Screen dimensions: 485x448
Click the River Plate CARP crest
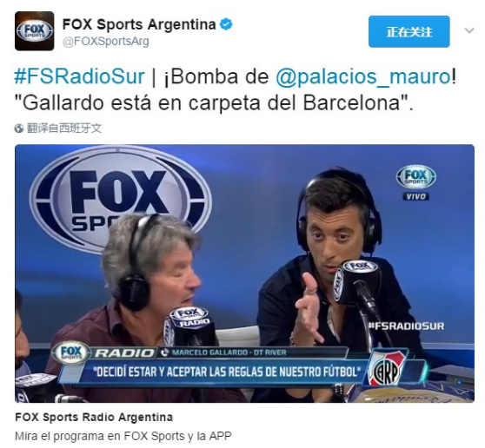pyautogui.click(x=388, y=369)
